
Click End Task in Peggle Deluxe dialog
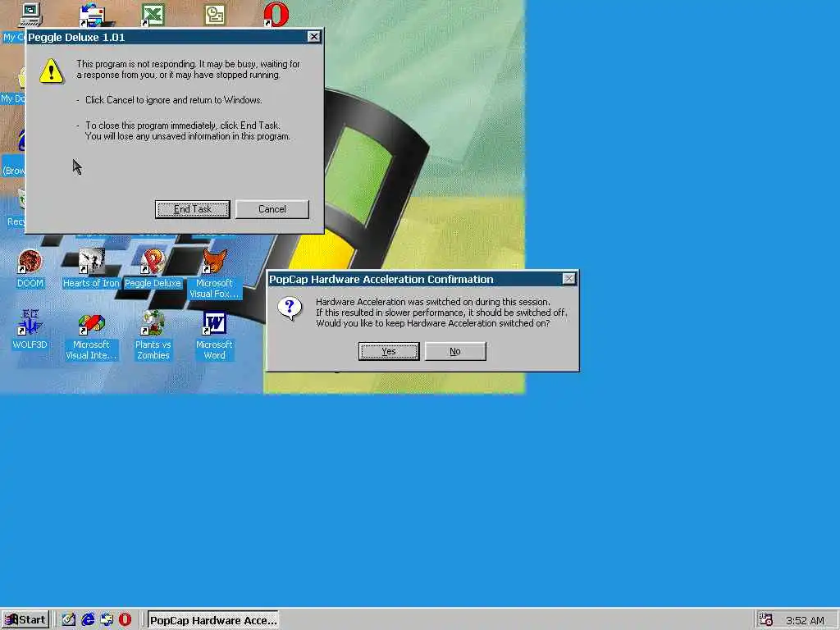tap(192, 209)
